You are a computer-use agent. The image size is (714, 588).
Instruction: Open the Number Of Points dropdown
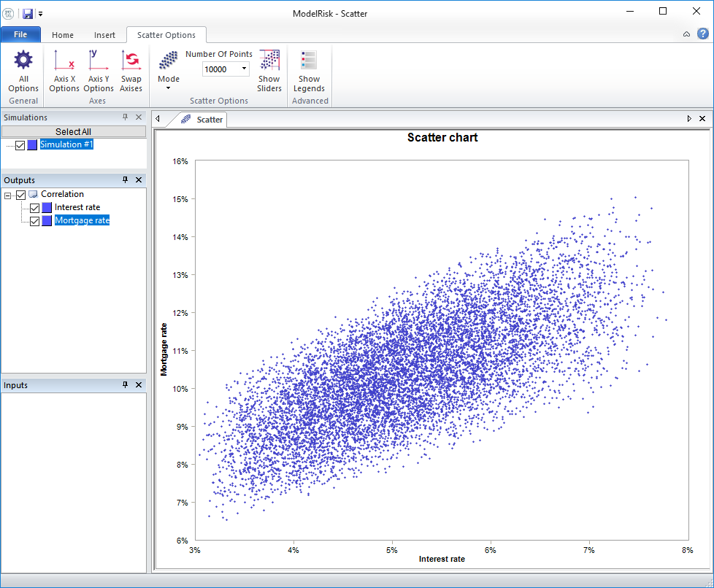coord(243,69)
